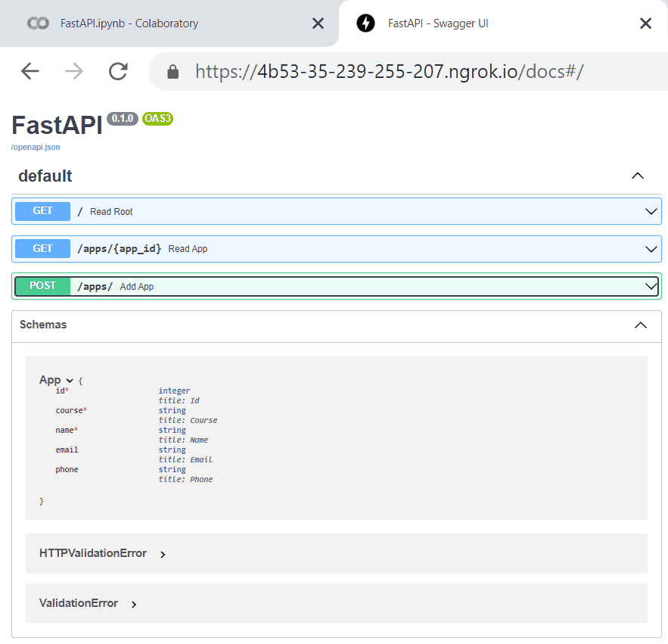668x644 pixels.
Task: Click the HTTPValidationError schema name
Action: (x=93, y=553)
